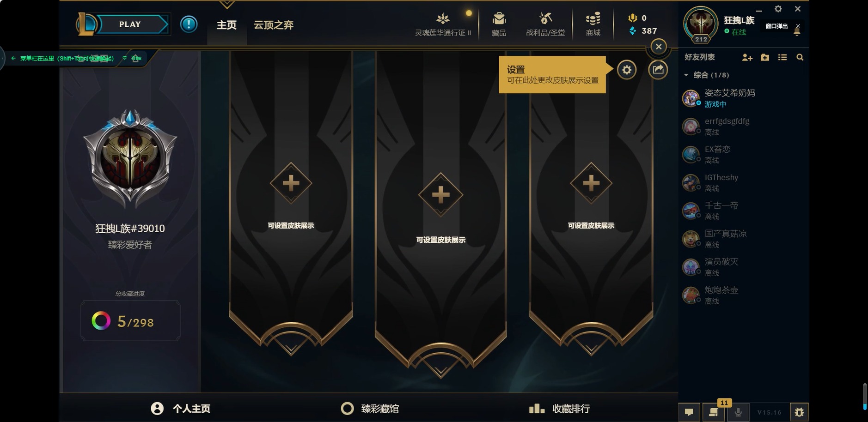868x422 pixels.
Task: Open the friend list search icon
Action: point(800,57)
